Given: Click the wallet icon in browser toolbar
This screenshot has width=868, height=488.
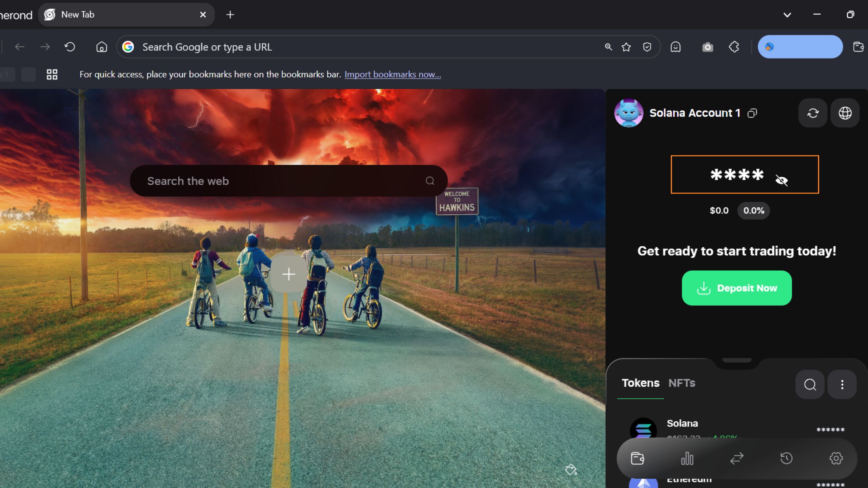Looking at the screenshot, I should tap(858, 47).
